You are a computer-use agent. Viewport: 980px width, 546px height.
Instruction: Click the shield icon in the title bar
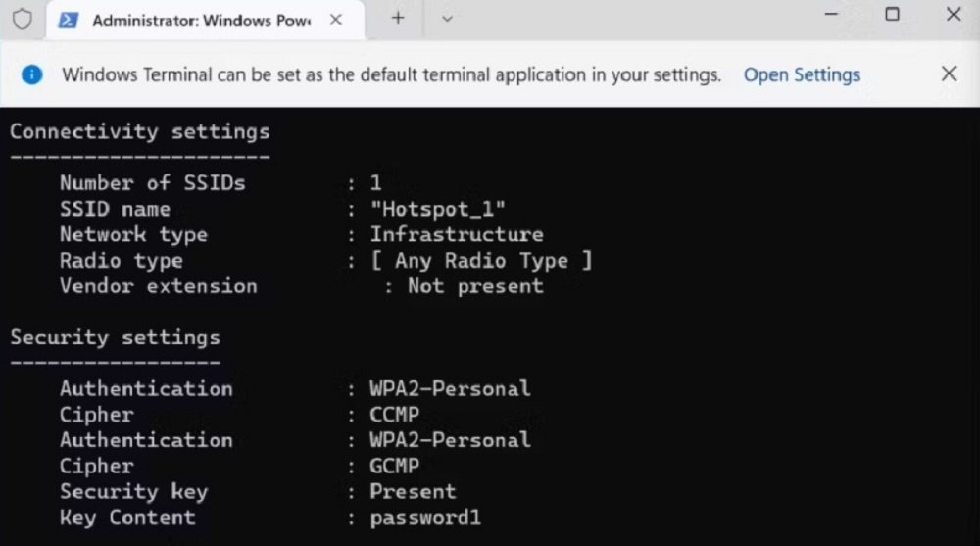tap(23, 20)
